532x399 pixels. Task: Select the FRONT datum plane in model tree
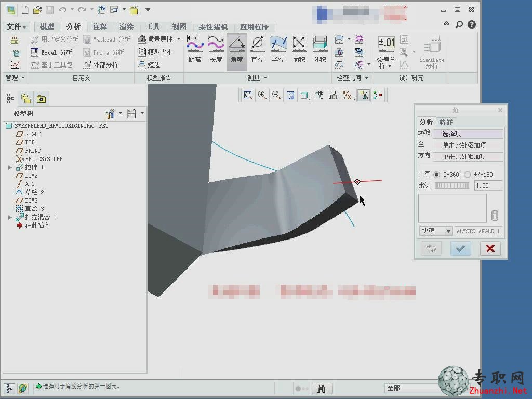coord(29,151)
